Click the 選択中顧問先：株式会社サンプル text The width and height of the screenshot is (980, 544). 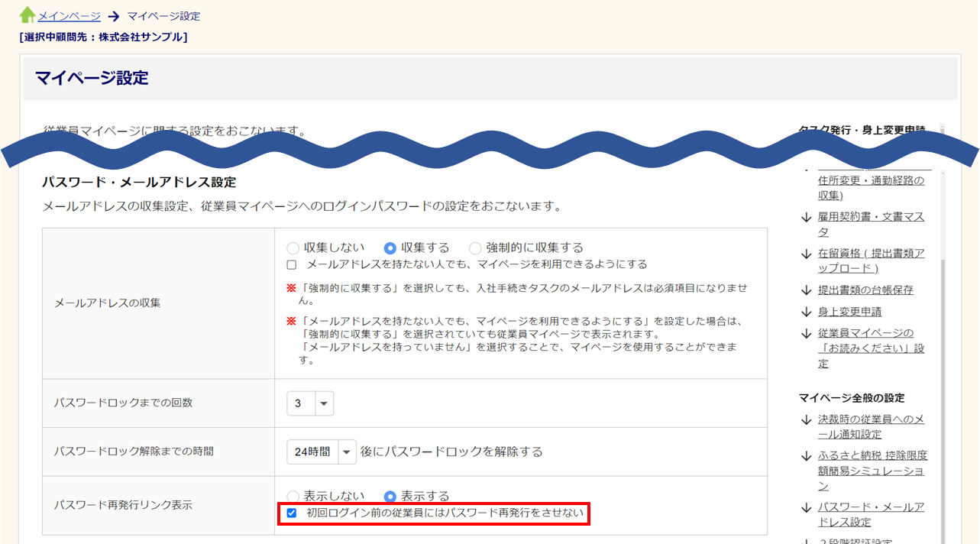(x=103, y=37)
